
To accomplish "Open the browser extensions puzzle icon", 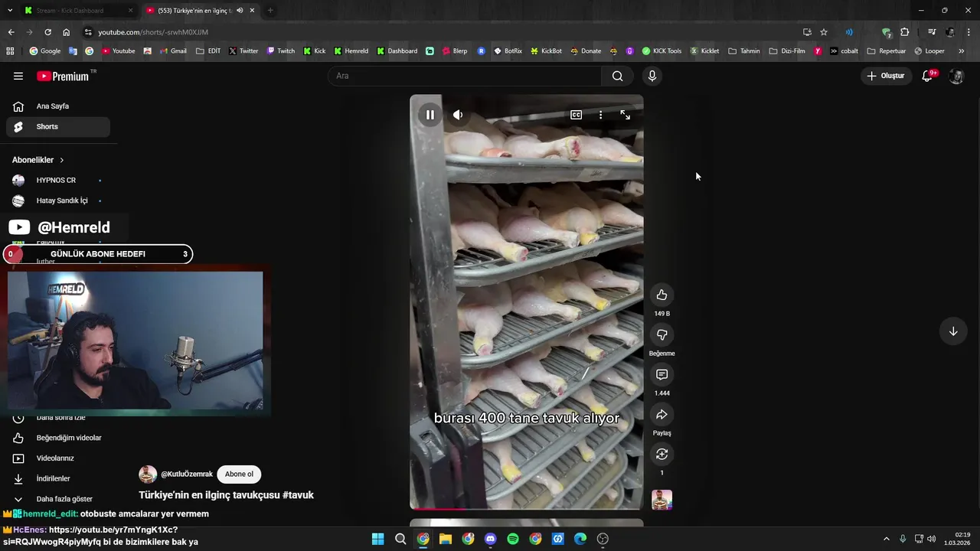I will 904,32.
